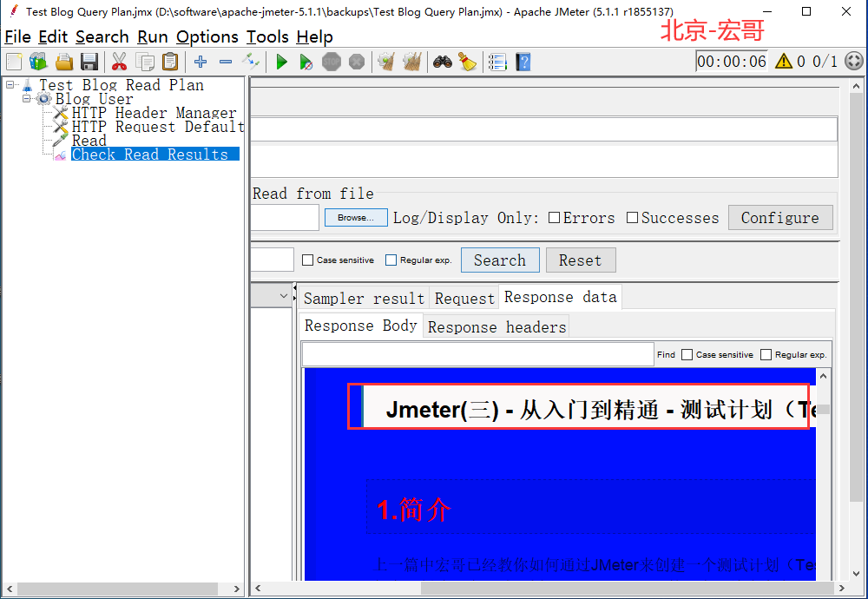This screenshot has width=868, height=599.
Task: Switch to the Sampler result tab
Action: [364, 299]
